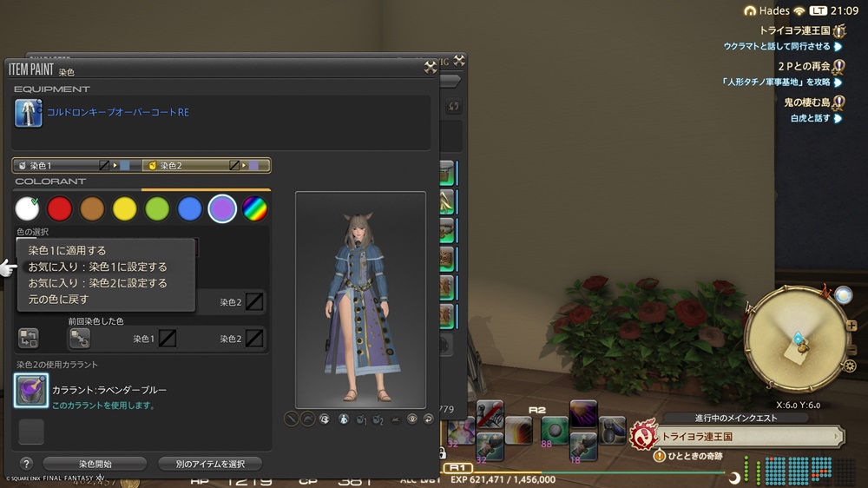Screen dimensions: 868x488
Task: Click the dye pot 2 icon under preview
Action: point(378,419)
